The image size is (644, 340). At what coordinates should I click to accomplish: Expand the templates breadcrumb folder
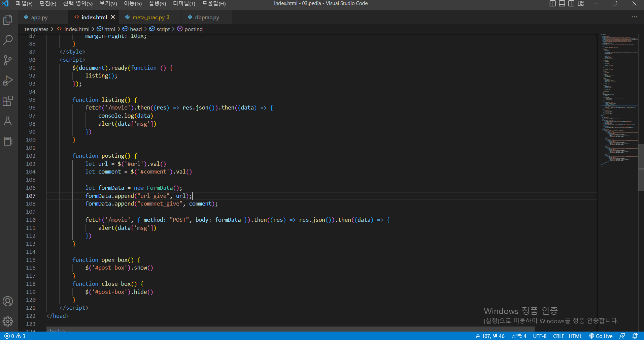click(36, 29)
